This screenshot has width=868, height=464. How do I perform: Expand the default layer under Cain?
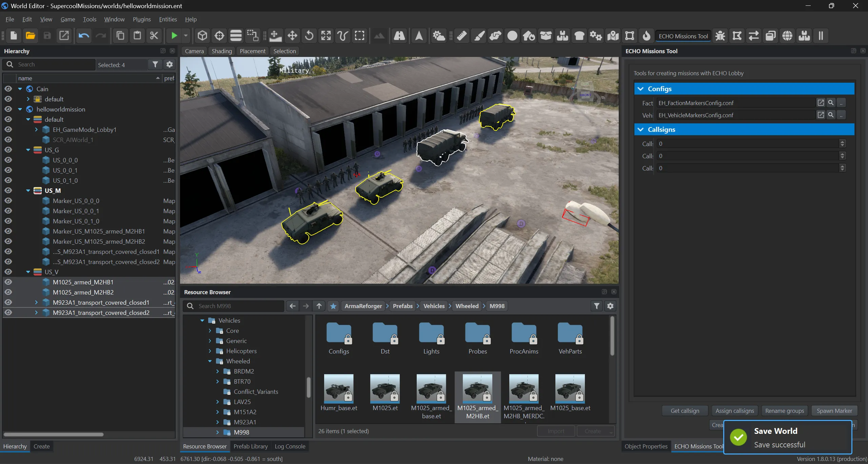(28, 99)
